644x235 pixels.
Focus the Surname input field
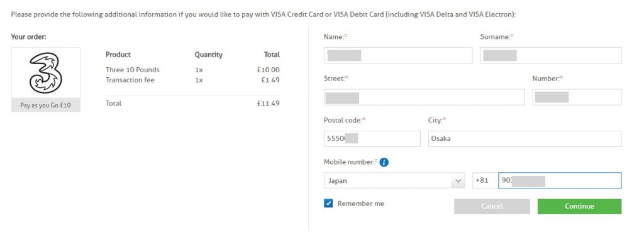click(x=550, y=55)
